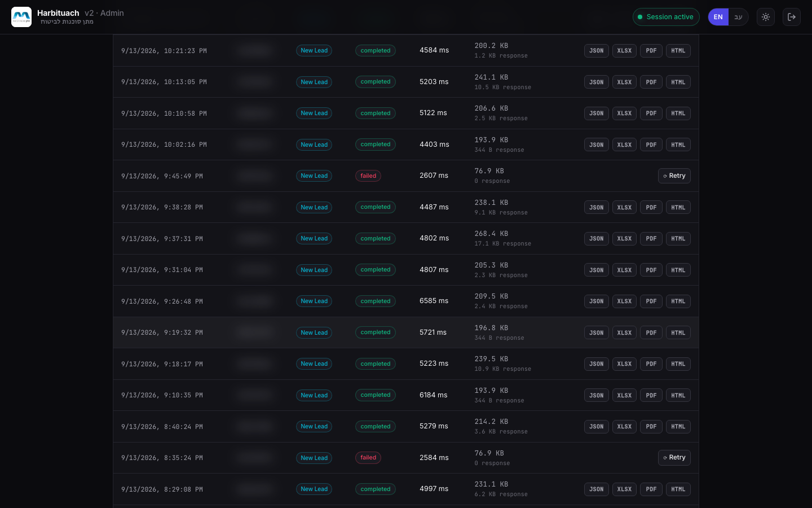Retry the failed 8:35:24 PM request
This screenshot has width=812, height=508.
[x=674, y=458]
